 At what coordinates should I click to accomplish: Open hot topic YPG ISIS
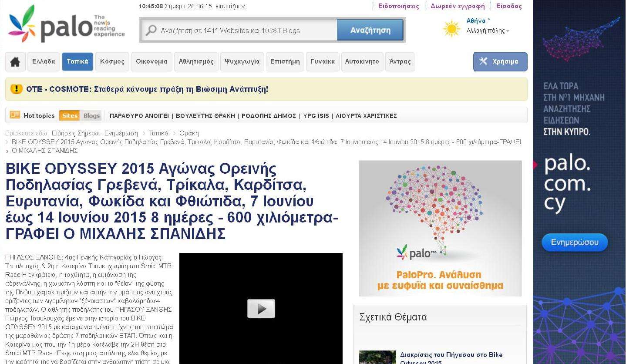point(316,116)
